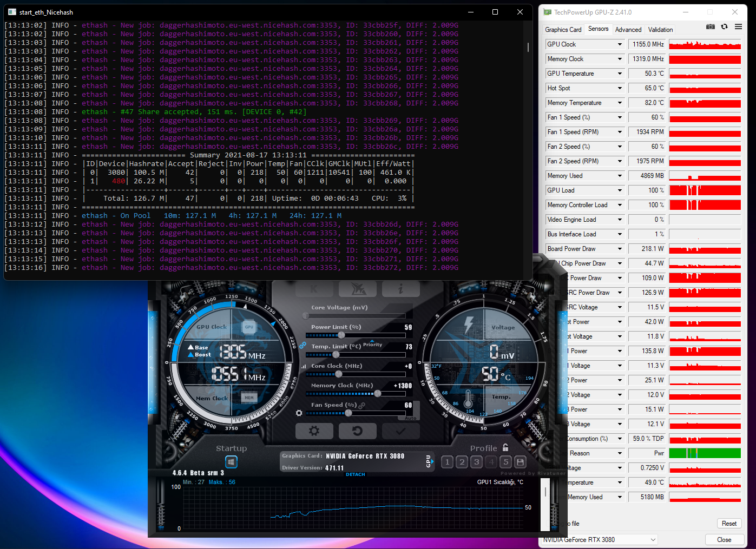
Task: Load Afterburner profile slot 1
Action: [x=447, y=462]
